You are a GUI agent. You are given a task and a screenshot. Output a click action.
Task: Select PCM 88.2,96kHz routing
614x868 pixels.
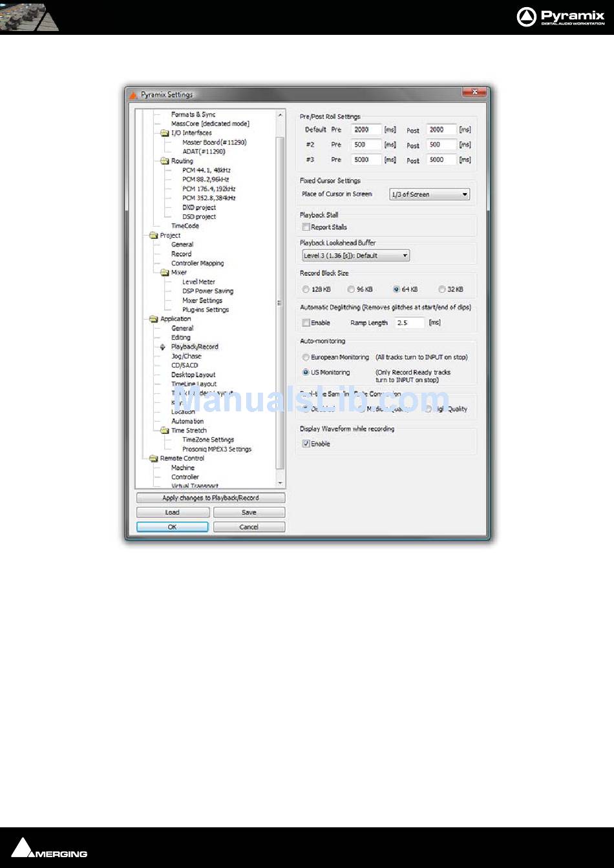click(x=206, y=180)
